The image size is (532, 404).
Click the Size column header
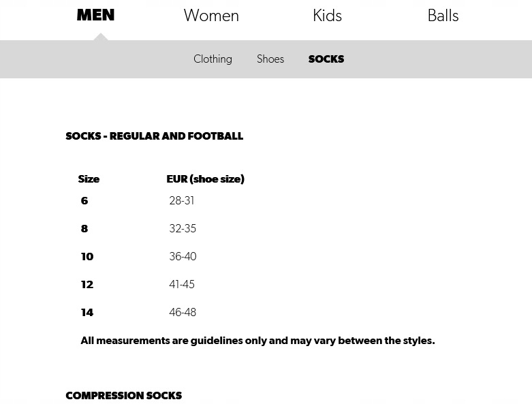point(89,179)
